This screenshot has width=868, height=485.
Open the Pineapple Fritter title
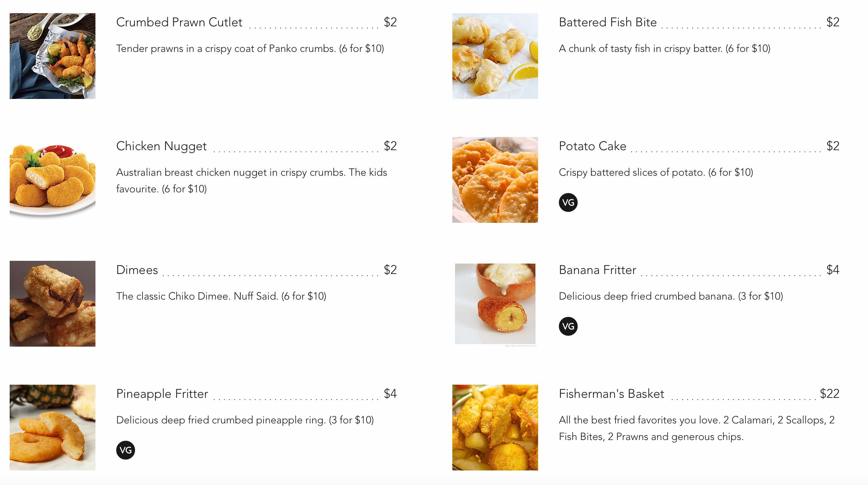coord(162,394)
